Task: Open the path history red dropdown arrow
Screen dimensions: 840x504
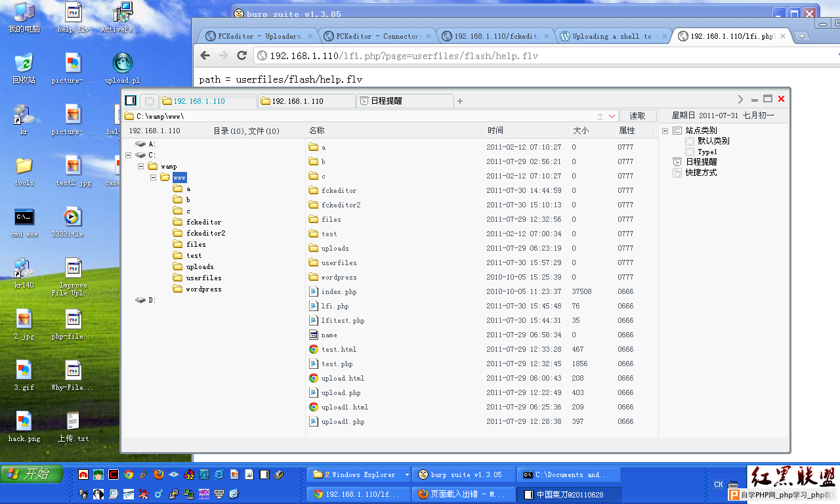Action: coord(611,116)
